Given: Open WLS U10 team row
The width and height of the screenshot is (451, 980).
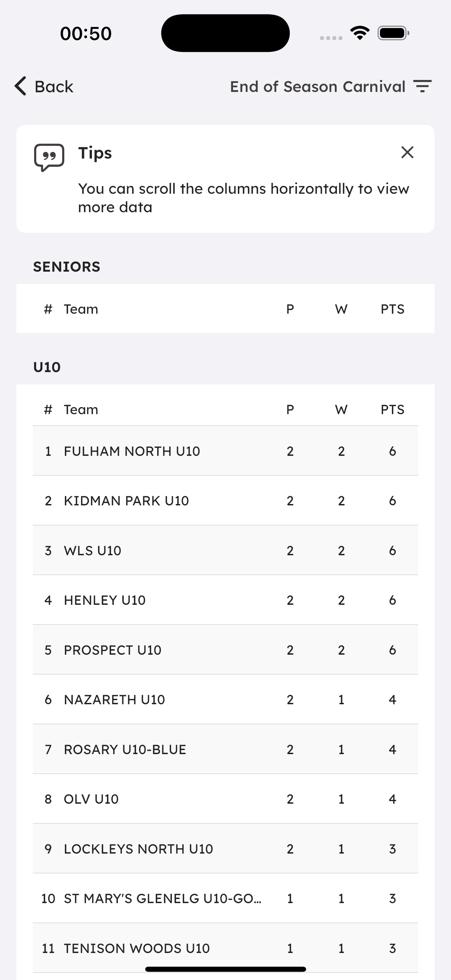Looking at the screenshot, I should click(x=225, y=550).
